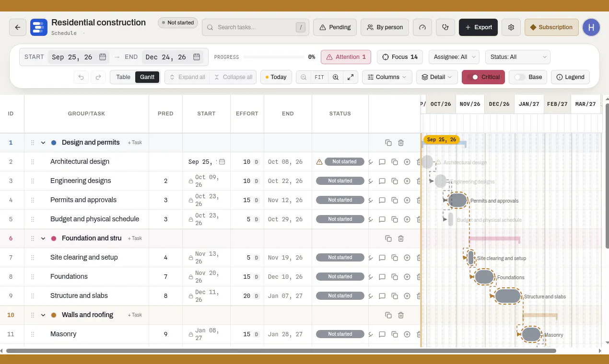Open Focus 14 filter
Screen dimensions: 609x364
click(400, 57)
